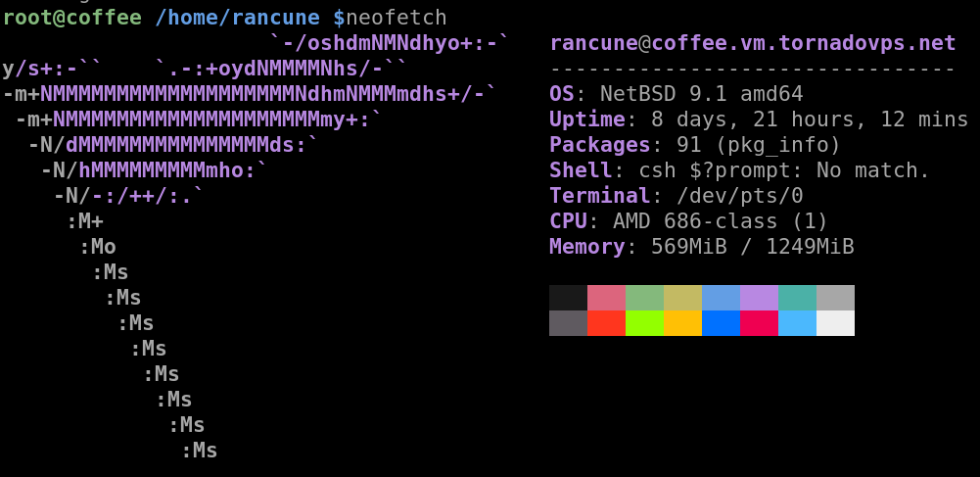Click the Uptime line in system info
Image resolution: width=980 pixels, height=477 pixels.
(758, 119)
